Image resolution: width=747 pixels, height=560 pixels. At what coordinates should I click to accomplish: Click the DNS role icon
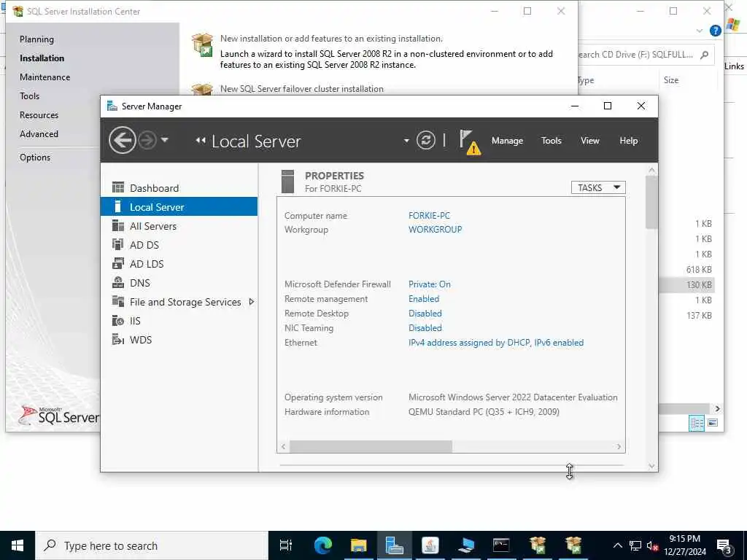tap(117, 282)
